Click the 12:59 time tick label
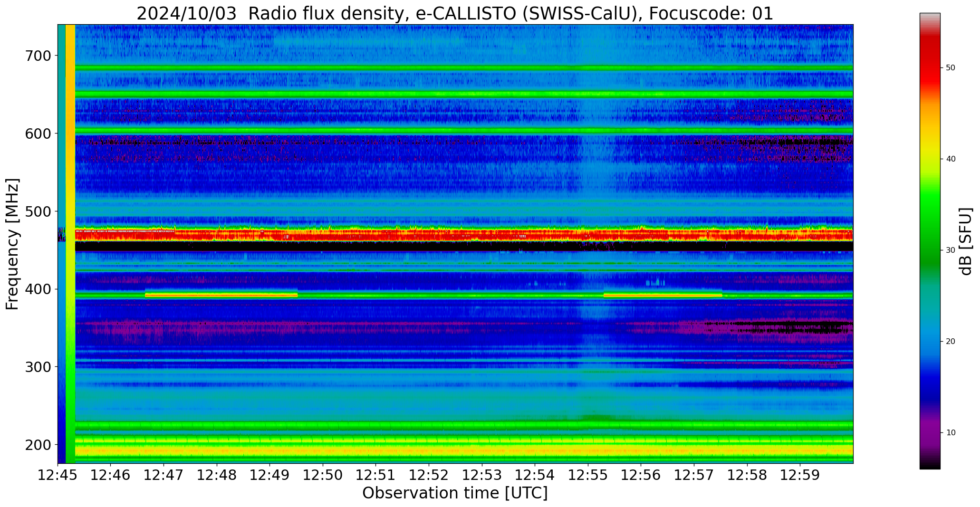Image resolution: width=980 pixels, height=507 pixels. (800, 475)
